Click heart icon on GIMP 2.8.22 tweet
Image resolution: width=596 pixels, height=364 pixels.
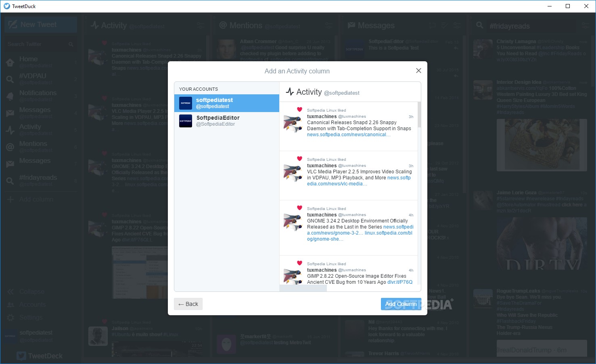tap(299, 263)
